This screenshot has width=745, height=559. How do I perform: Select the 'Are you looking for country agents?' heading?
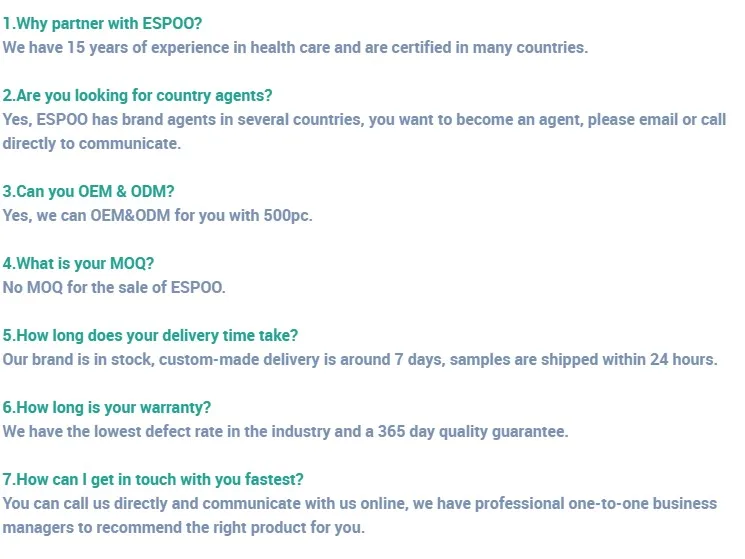click(137, 95)
